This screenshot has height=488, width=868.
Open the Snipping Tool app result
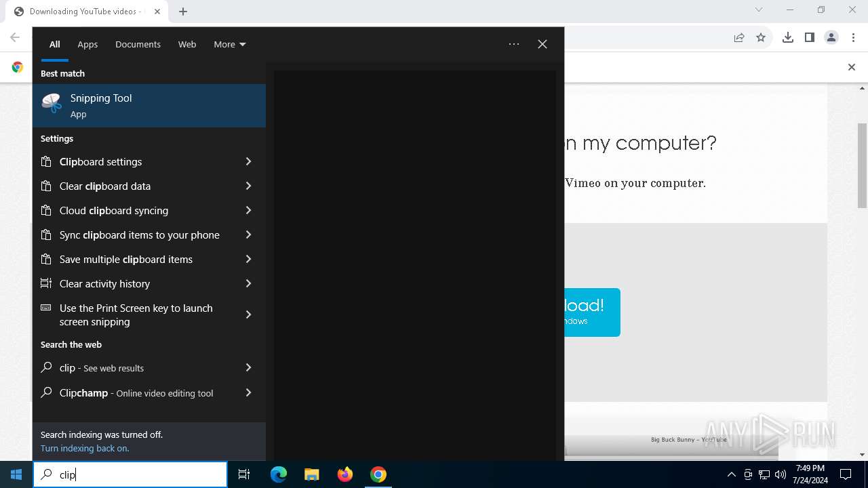point(149,106)
